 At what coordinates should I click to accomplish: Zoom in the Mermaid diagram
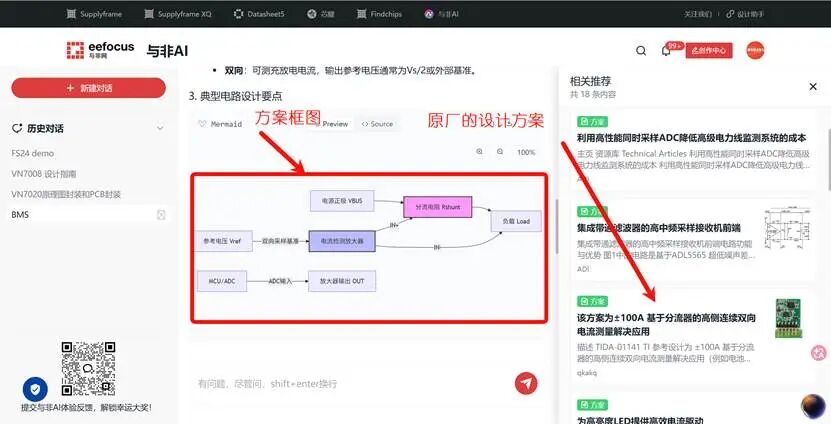[480, 152]
